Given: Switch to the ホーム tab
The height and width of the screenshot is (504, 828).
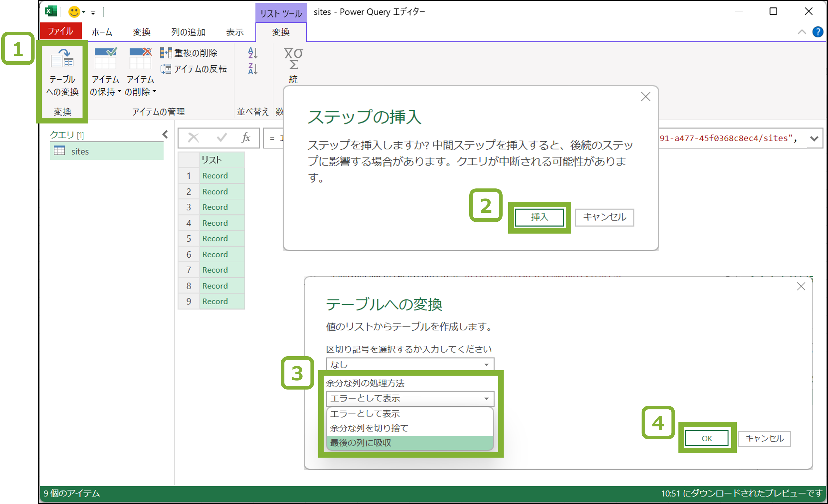Looking at the screenshot, I should coord(102,32).
